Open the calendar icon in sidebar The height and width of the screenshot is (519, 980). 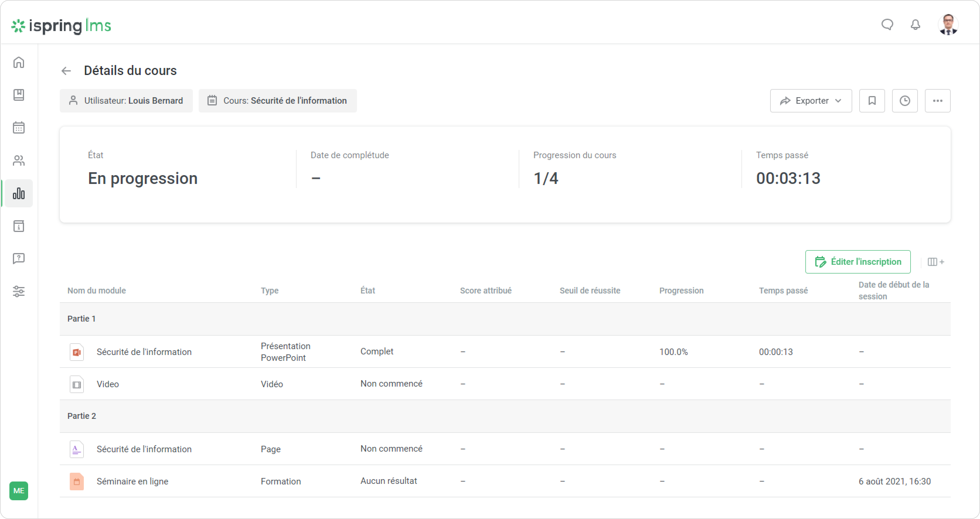pos(19,127)
